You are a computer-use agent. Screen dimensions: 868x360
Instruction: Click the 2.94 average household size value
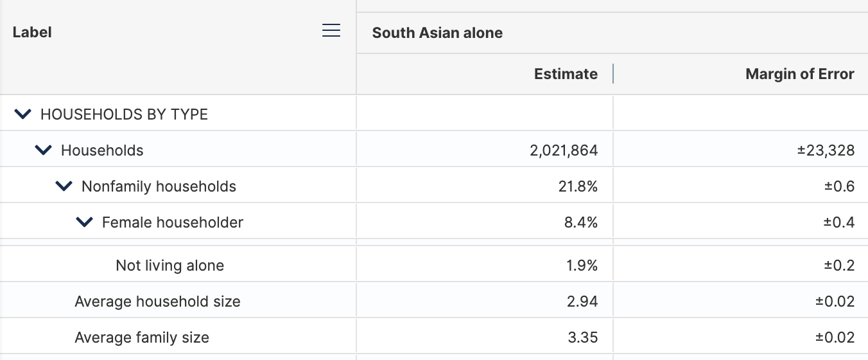pos(583,301)
